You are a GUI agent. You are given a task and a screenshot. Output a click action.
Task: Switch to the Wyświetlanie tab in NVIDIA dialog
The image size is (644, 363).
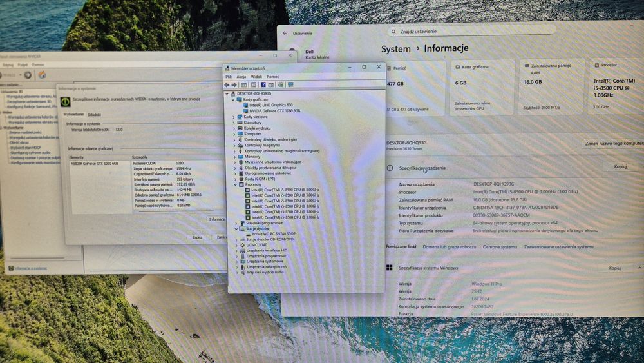(x=73, y=115)
